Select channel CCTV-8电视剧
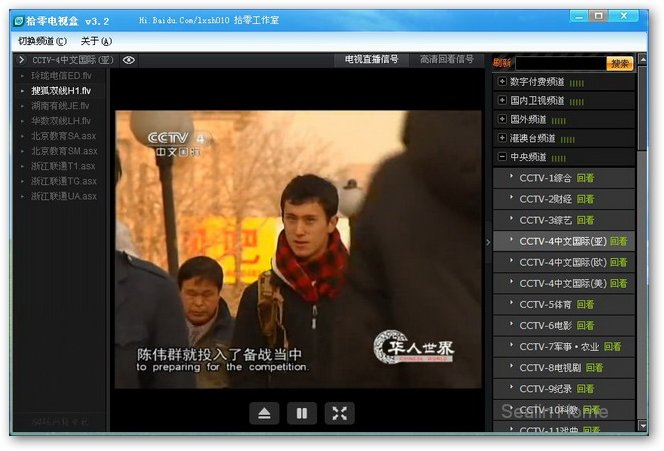 (550, 368)
